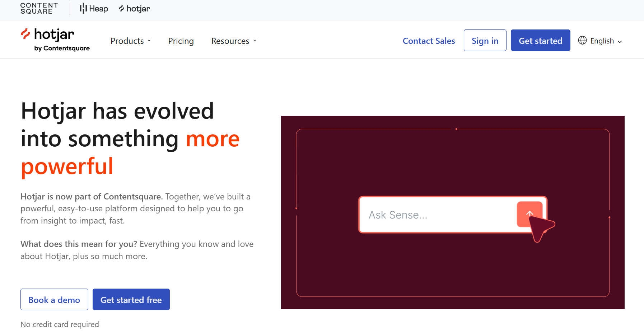
Task: Click the Contact Sales link
Action: click(429, 41)
